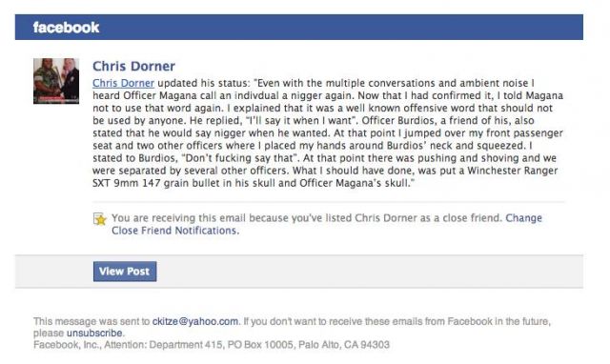The height and width of the screenshot is (364, 610).
Task: Open the bold Chris Dorner name heading
Action: (133, 66)
